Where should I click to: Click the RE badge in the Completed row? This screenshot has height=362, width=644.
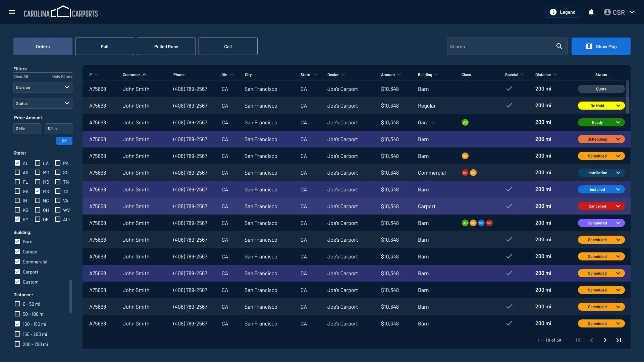[x=489, y=223]
